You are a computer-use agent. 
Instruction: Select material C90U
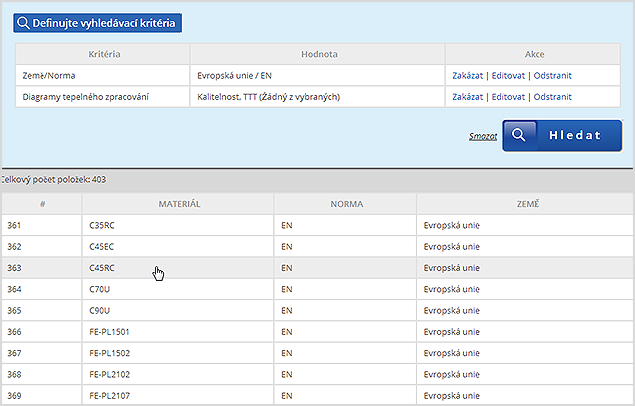[x=100, y=311]
